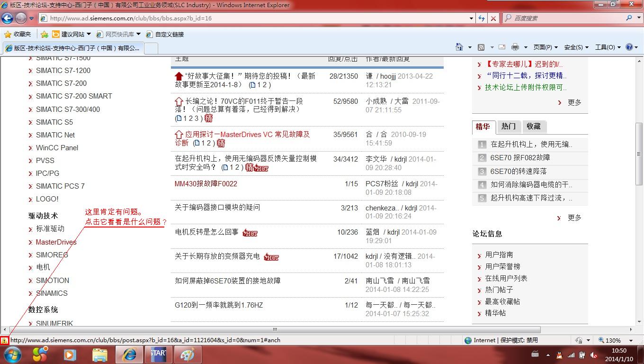This screenshot has width=644, height=364.
Task: Open the 热门帖子 link
Action: [499, 290]
